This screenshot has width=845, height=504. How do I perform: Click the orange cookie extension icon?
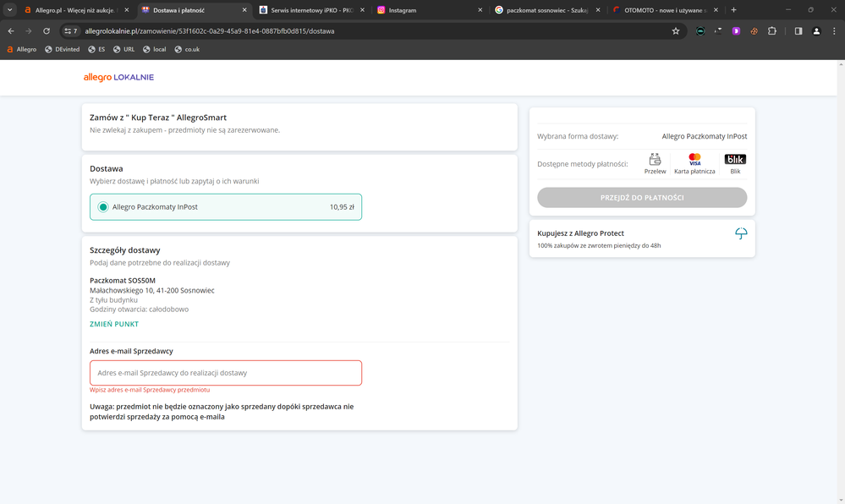754,31
